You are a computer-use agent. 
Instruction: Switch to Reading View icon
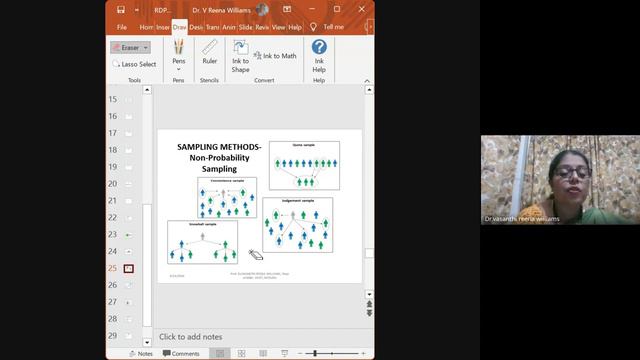click(263, 353)
